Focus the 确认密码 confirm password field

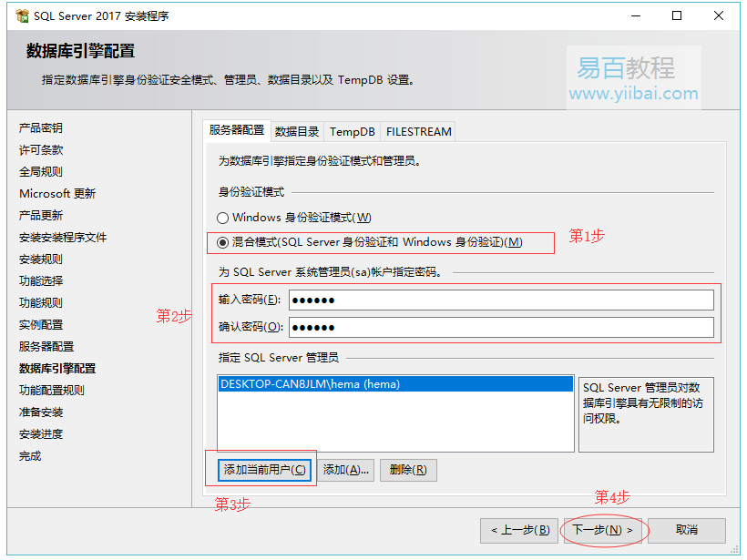[x=501, y=328]
